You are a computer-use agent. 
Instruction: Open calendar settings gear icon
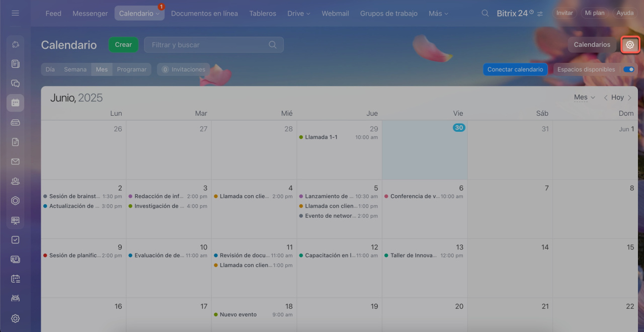point(630,45)
